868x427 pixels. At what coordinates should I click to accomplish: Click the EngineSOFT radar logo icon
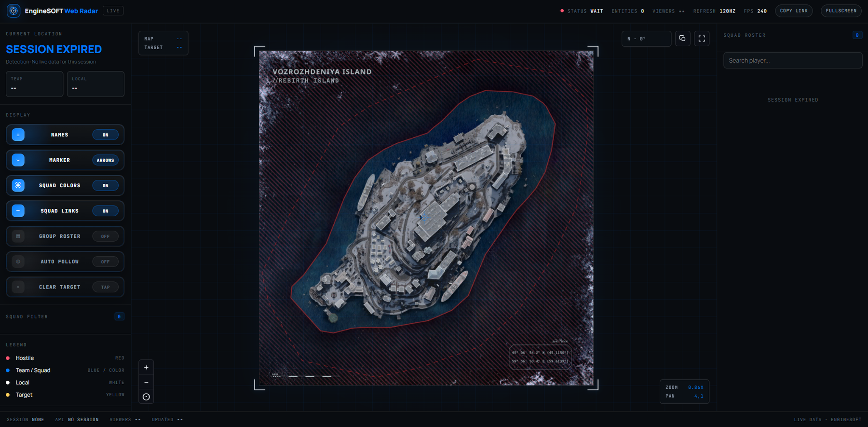pyautogui.click(x=14, y=11)
